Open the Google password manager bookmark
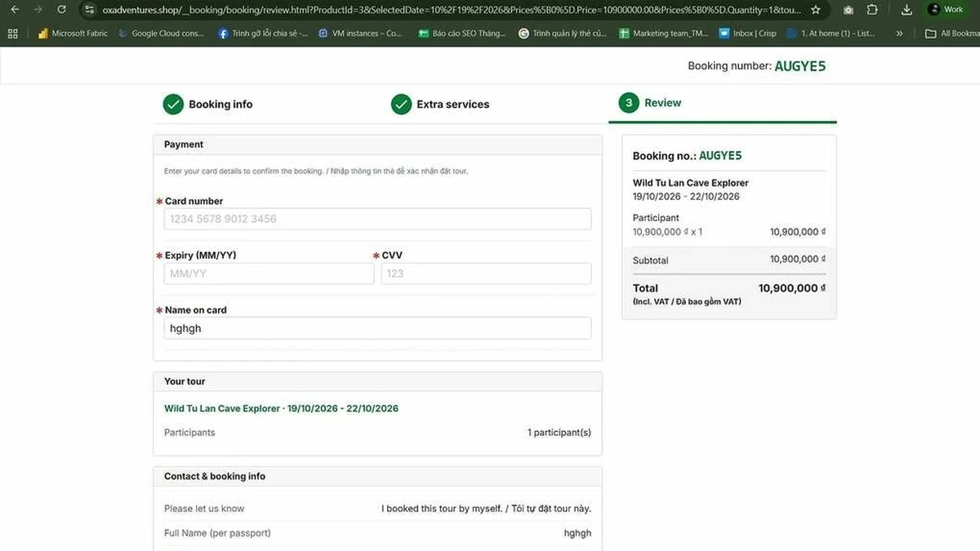980x551 pixels. pos(563,33)
